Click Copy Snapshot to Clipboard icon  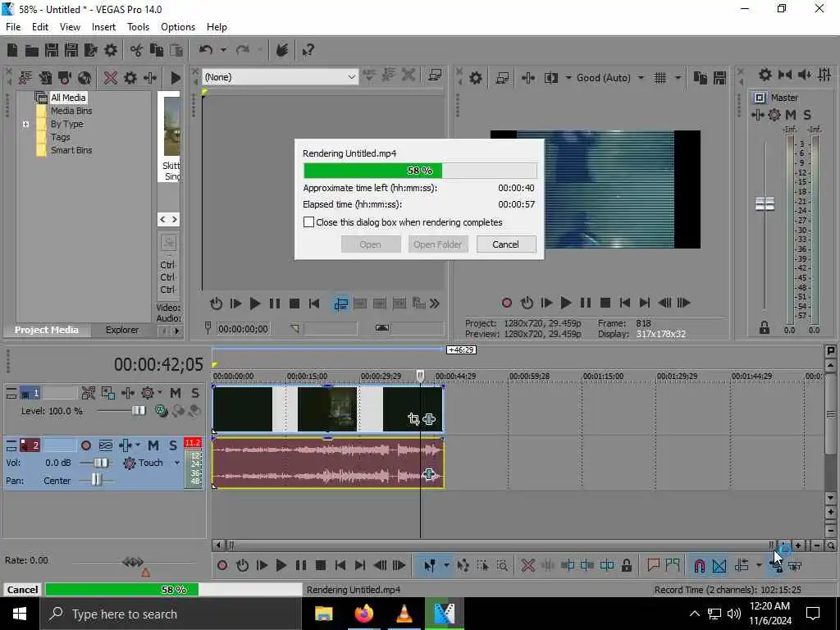(x=700, y=78)
